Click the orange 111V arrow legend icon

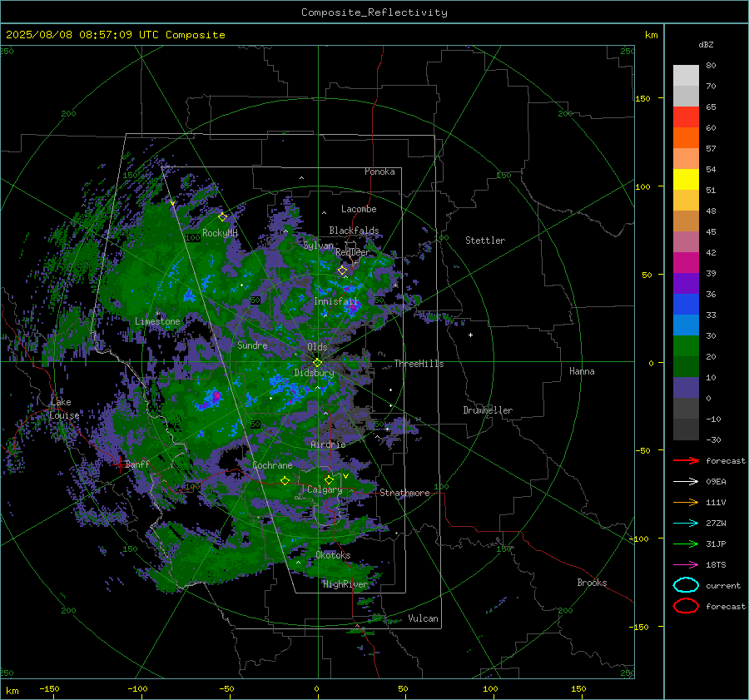pyautogui.click(x=686, y=502)
